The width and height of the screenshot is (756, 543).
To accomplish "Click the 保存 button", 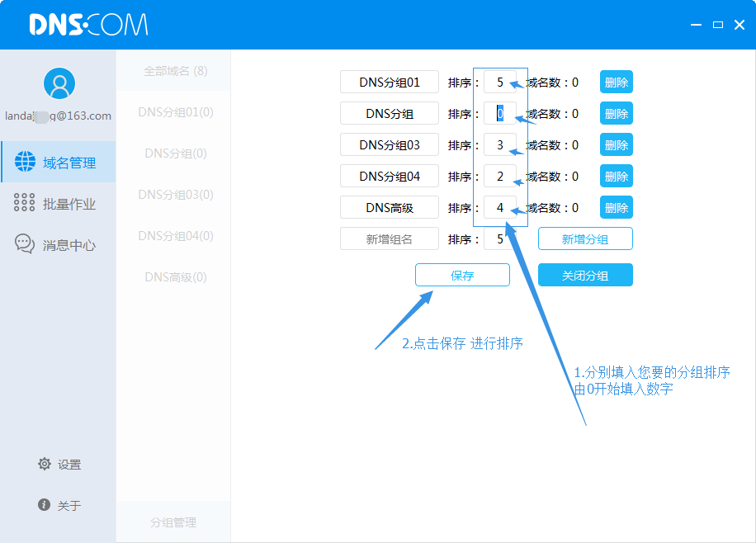I will [462, 276].
